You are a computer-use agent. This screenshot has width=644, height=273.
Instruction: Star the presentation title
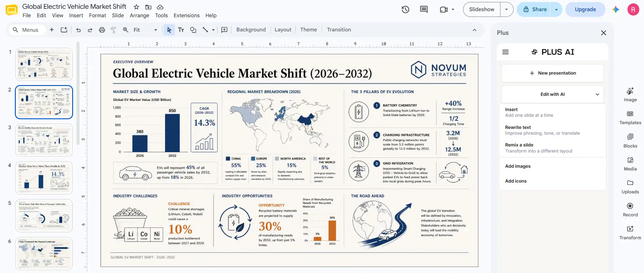tap(136, 7)
